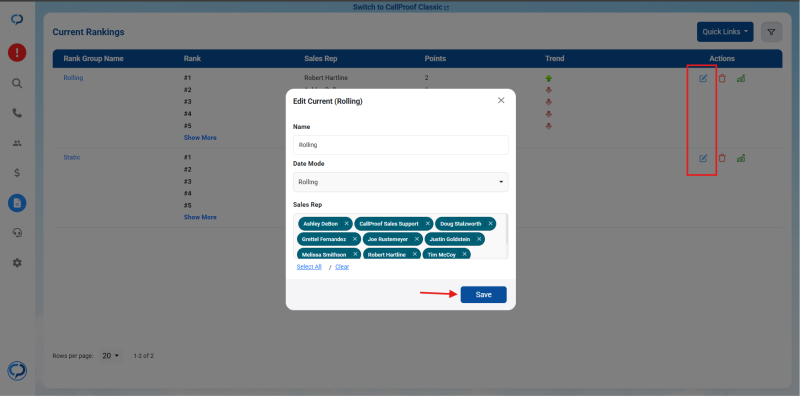Select the phone calls sidebar icon

point(17,113)
